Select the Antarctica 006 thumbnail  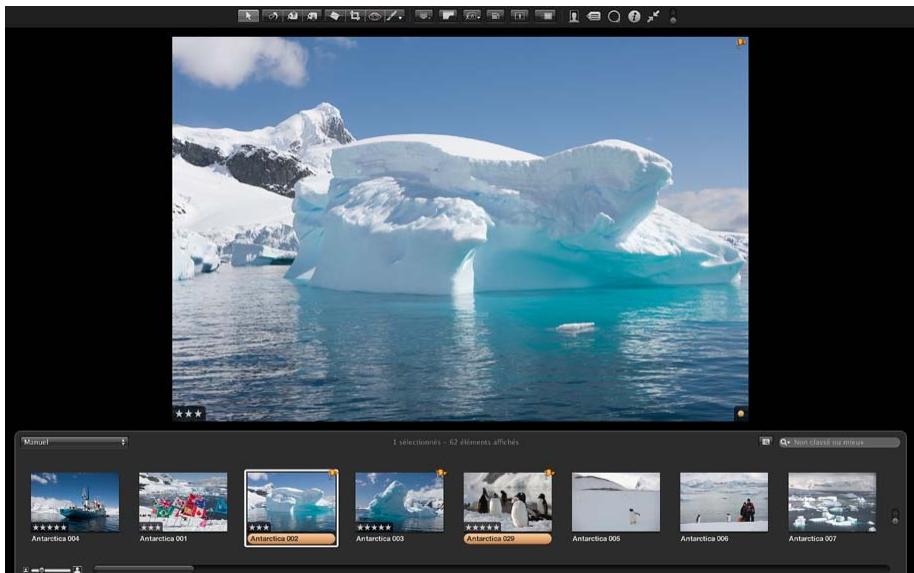[x=724, y=502]
